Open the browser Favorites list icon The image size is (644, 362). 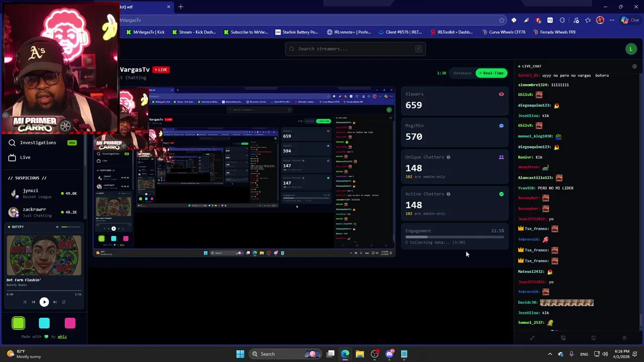click(x=588, y=20)
